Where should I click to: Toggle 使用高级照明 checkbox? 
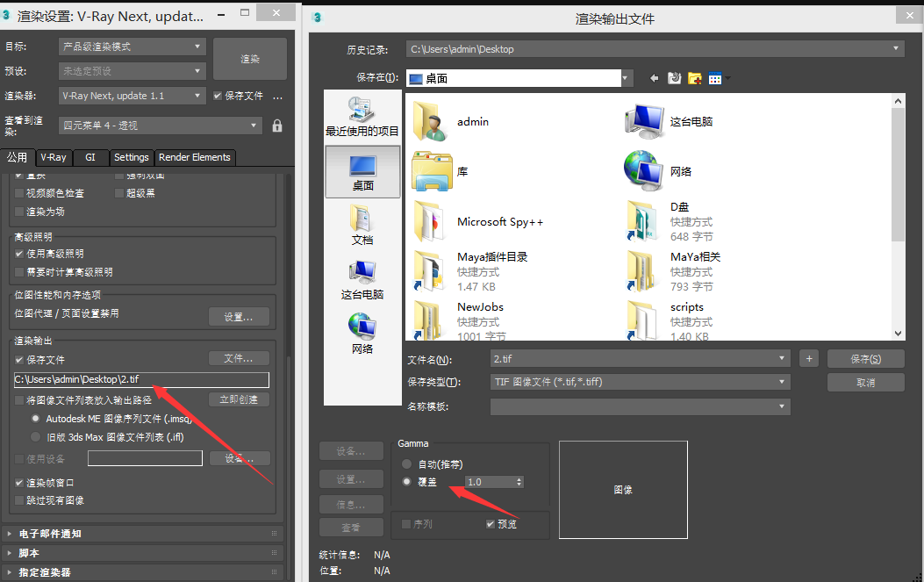tap(18, 254)
